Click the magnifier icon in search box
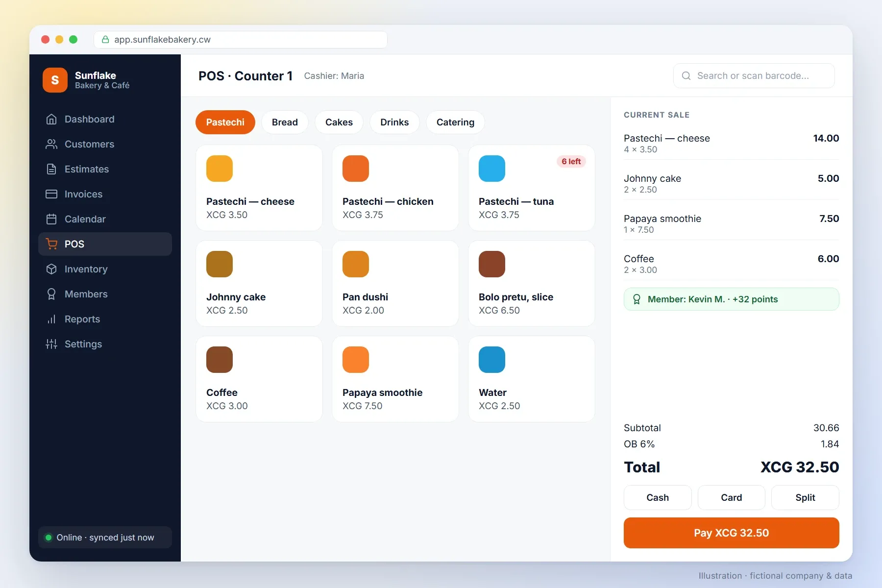This screenshot has width=882, height=588. 686,76
